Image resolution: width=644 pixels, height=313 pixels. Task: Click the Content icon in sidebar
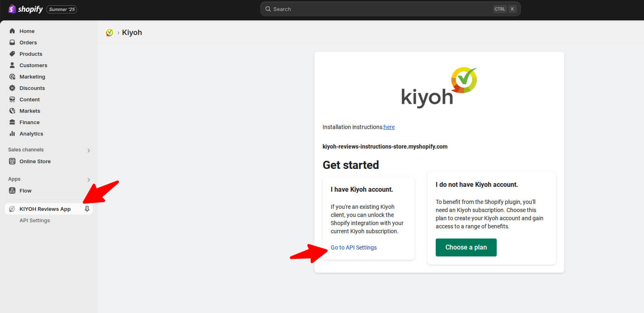[12, 99]
